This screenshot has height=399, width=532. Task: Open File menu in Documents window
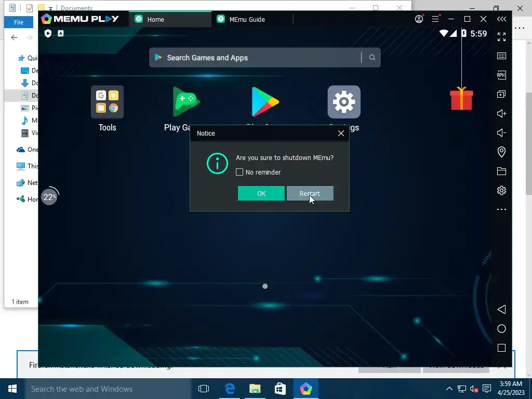click(19, 22)
